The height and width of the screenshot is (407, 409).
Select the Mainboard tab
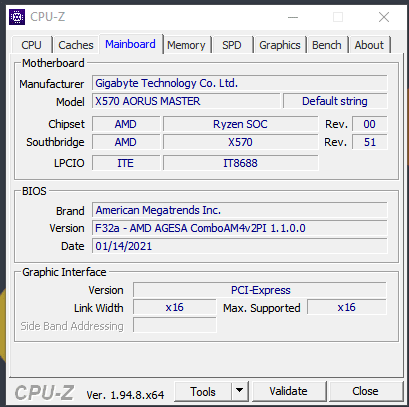click(130, 44)
